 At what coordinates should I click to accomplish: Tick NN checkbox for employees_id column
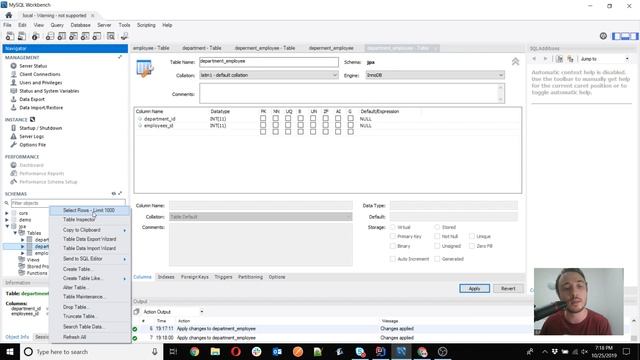276,125
